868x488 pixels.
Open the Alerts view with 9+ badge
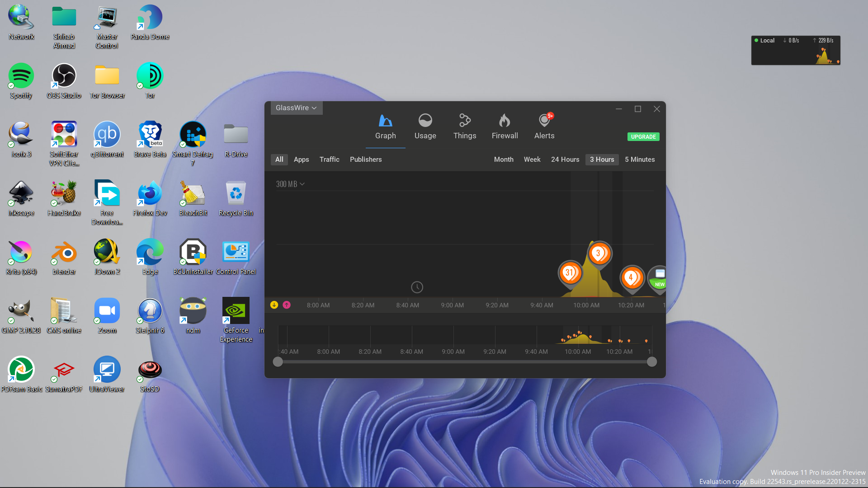coord(544,127)
